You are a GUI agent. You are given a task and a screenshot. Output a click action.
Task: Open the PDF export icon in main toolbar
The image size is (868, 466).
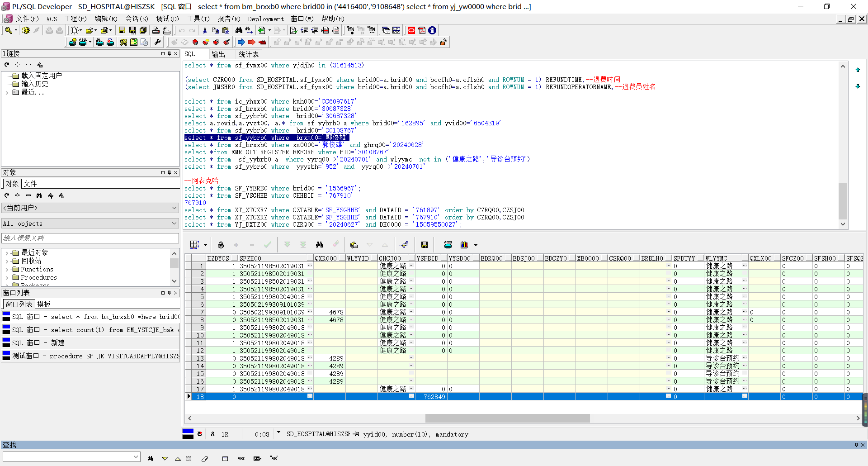[x=422, y=30]
